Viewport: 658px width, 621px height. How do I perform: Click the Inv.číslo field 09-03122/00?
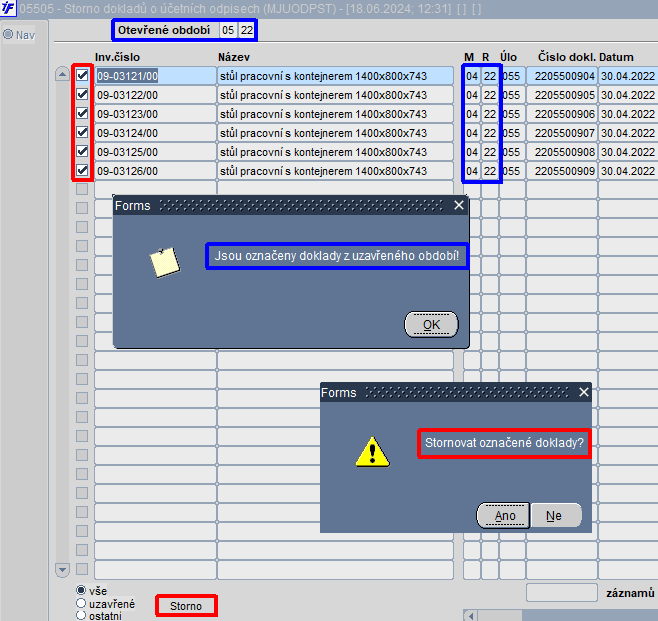tap(155, 95)
